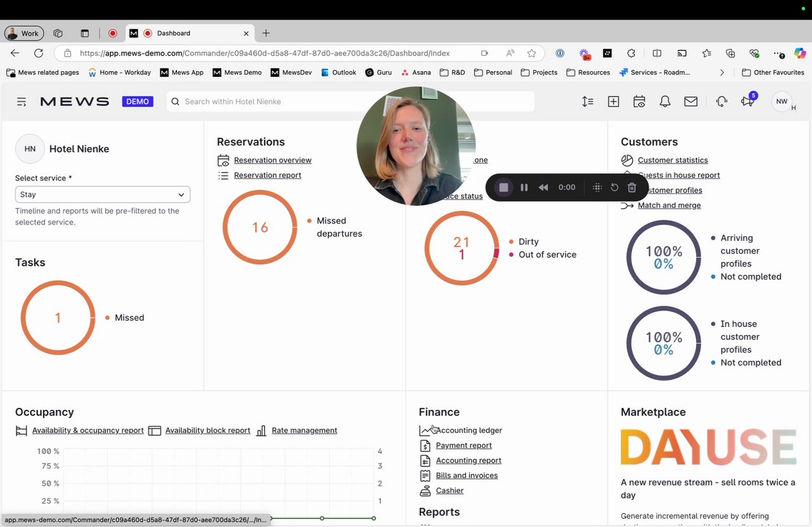Click the Bills and invoices icon
The height and width of the screenshot is (527, 812).
[x=425, y=476]
